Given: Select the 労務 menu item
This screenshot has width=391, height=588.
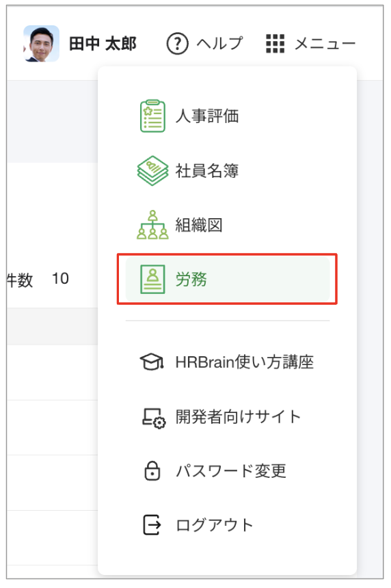Looking at the screenshot, I should (228, 280).
